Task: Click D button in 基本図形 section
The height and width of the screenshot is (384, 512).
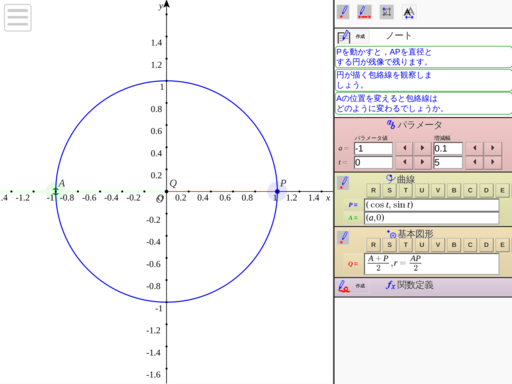Action: click(486, 245)
